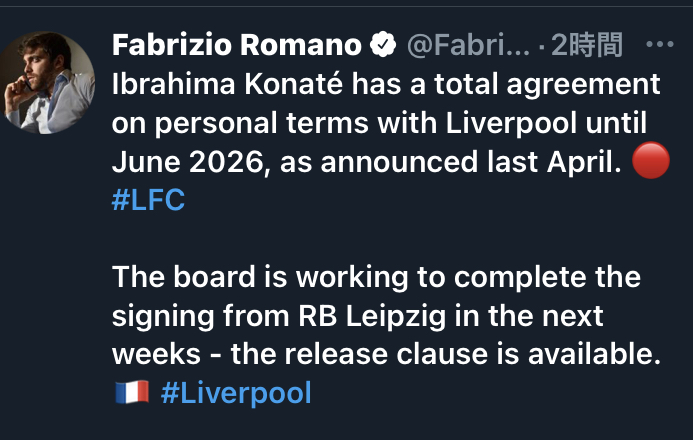The width and height of the screenshot is (693, 440).
Task: Click the French flag emoji
Action: pyautogui.click(x=131, y=393)
